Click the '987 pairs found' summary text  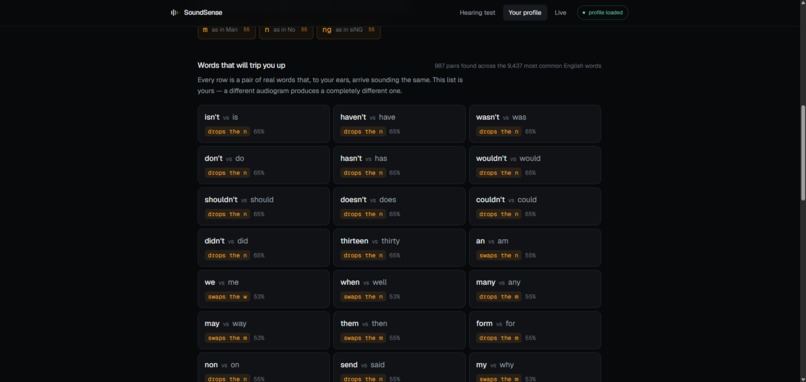[x=518, y=66]
